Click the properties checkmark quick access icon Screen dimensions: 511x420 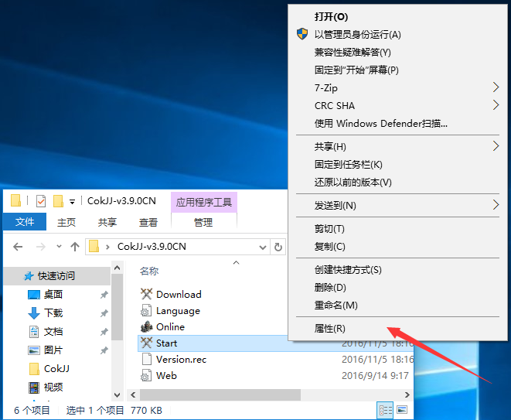41,201
